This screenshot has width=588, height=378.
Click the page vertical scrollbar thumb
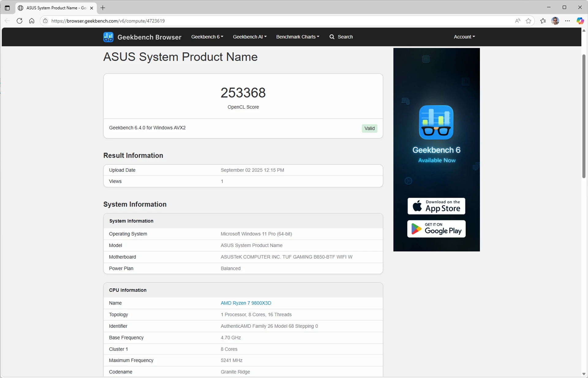click(584, 116)
